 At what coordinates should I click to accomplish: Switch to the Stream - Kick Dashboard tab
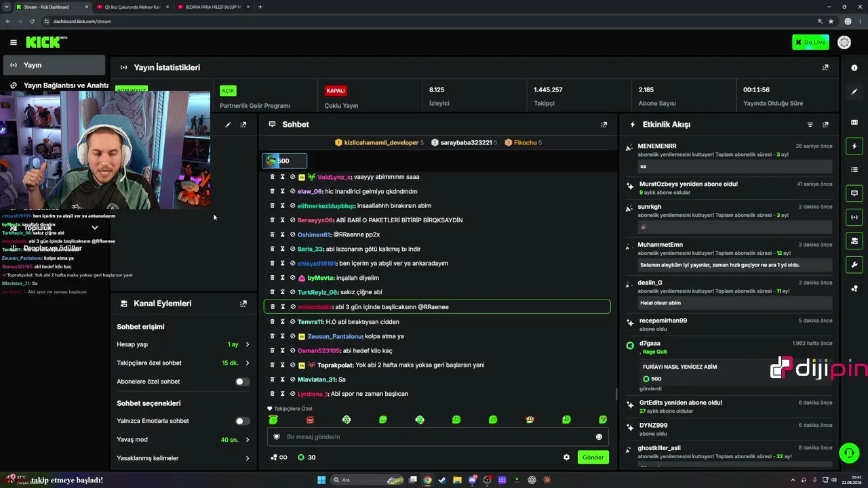click(52, 7)
